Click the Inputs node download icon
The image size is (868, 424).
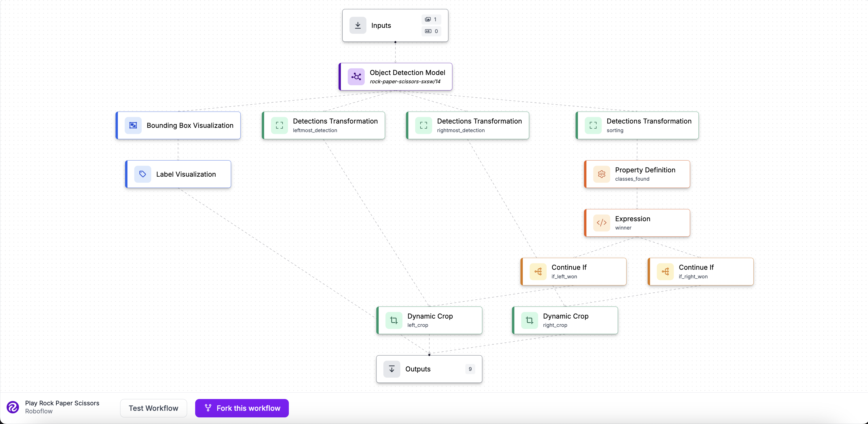point(358,25)
